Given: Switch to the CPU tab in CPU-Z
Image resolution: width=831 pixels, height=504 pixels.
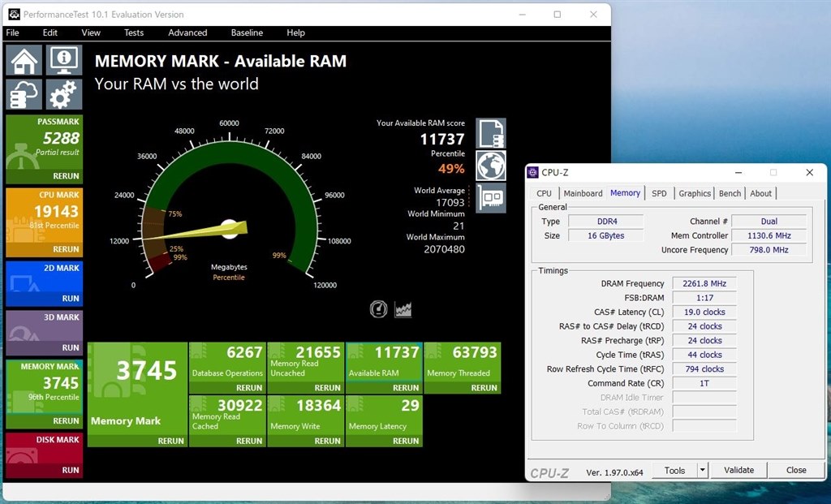Looking at the screenshot, I should pos(544,193).
